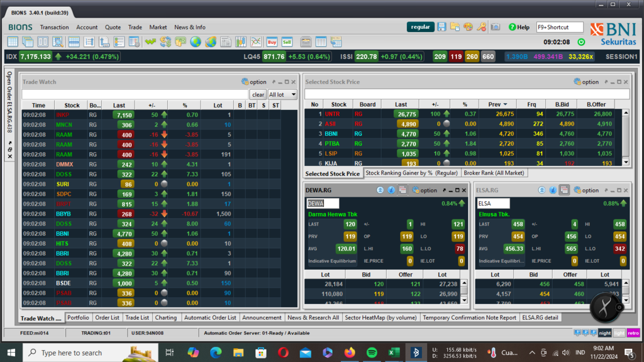Viewport: 644px width, 362px height.
Task: Open the checklist form toolbar icon
Action: [x=119, y=42]
